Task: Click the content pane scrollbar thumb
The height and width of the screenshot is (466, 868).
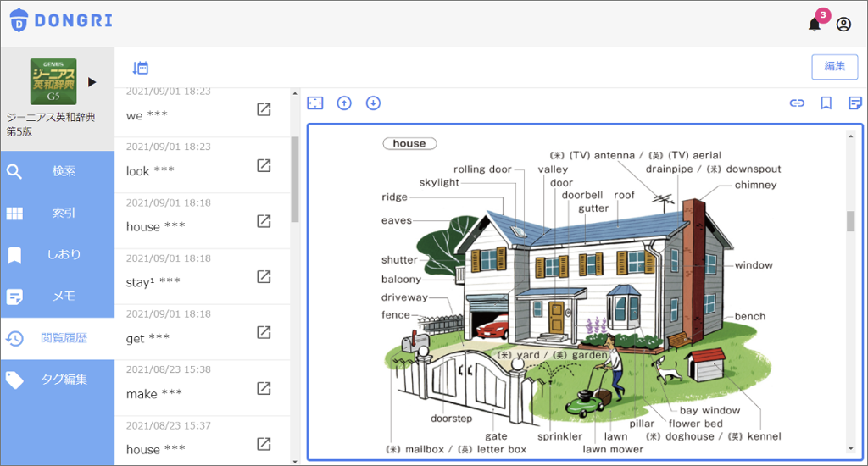Action: click(851, 221)
